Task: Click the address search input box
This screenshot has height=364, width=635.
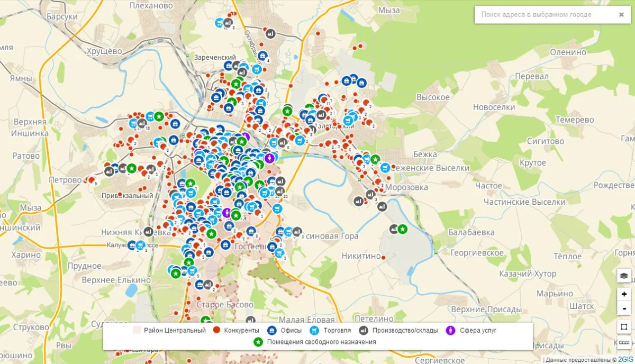Action: click(545, 15)
